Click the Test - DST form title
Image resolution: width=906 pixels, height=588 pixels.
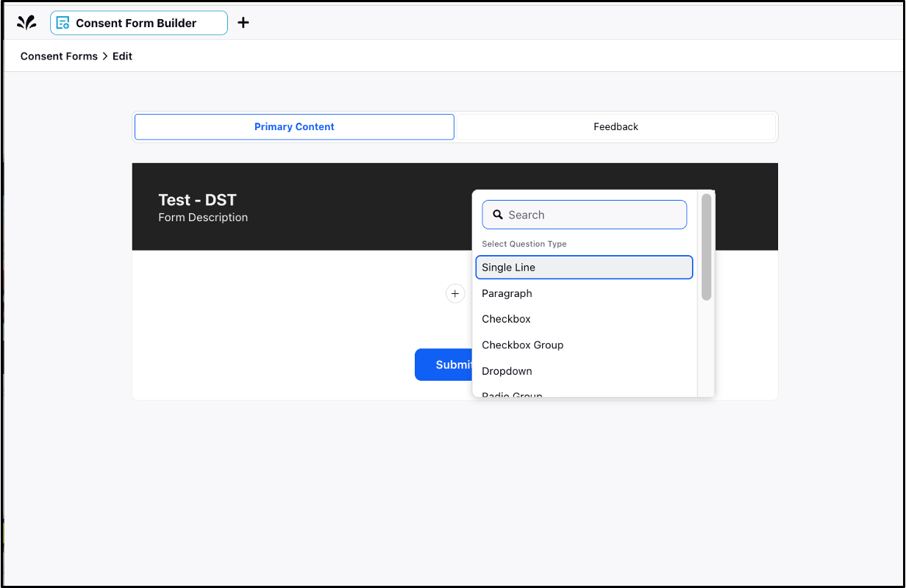(x=197, y=199)
